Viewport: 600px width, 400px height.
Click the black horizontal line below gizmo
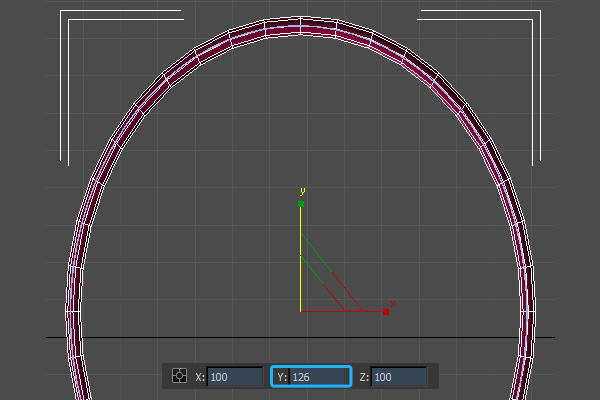point(150,337)
